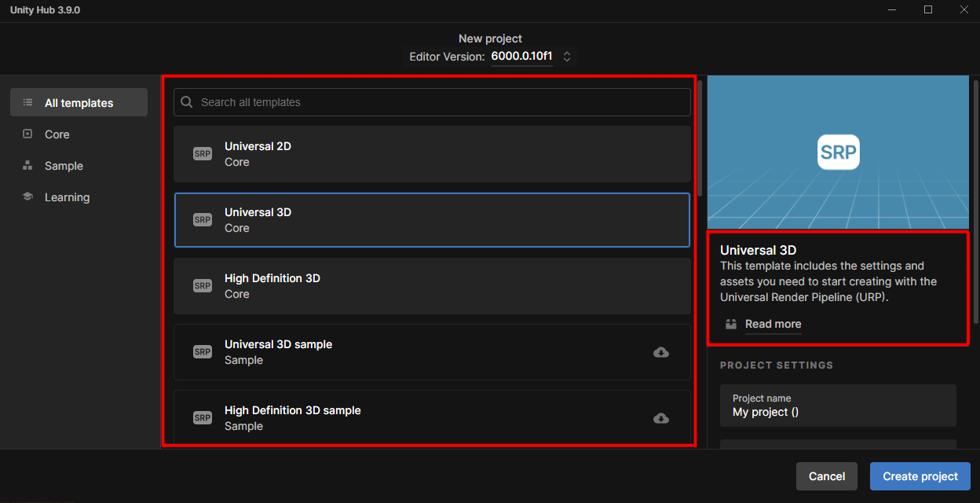The height and width of the screenshot is (503, 980).
Task: Click the Universal 3D description title
Action: pos(759,251)
